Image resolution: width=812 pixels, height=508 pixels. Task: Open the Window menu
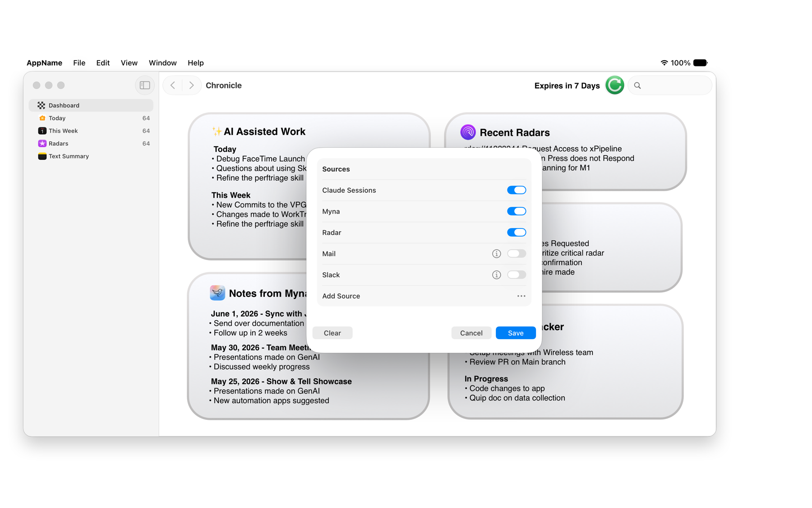pos(162,63)
